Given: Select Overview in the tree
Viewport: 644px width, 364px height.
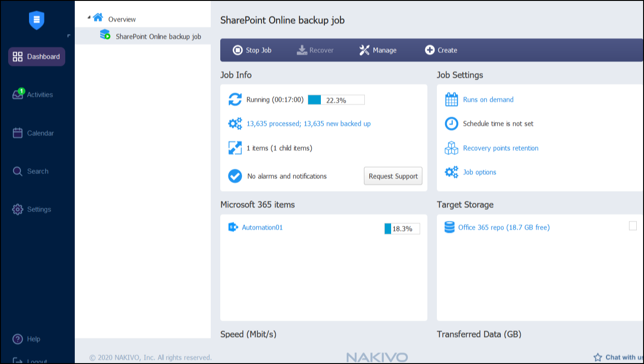Looking at the screenshot, I should (x=122, y=19).
